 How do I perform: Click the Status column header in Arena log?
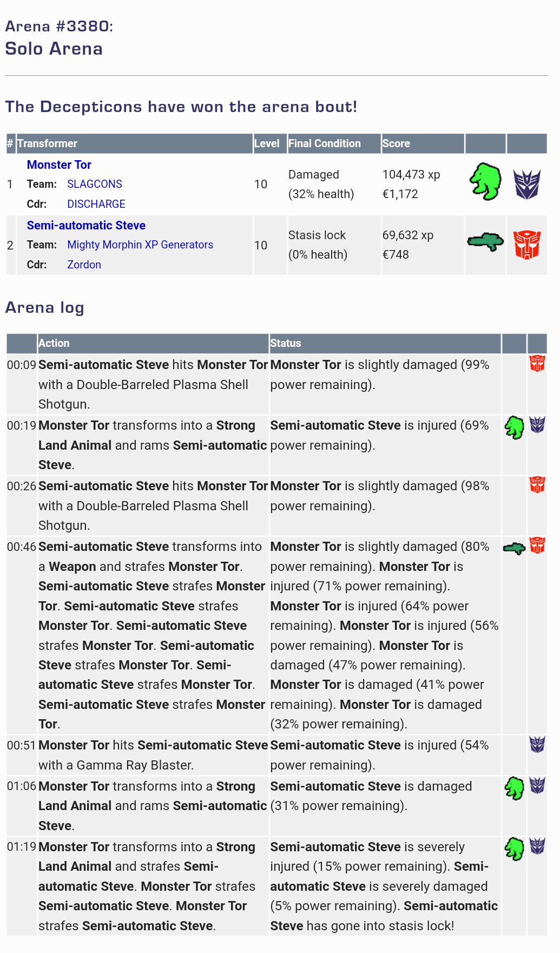pyautogui.click(x=286, y=343)
